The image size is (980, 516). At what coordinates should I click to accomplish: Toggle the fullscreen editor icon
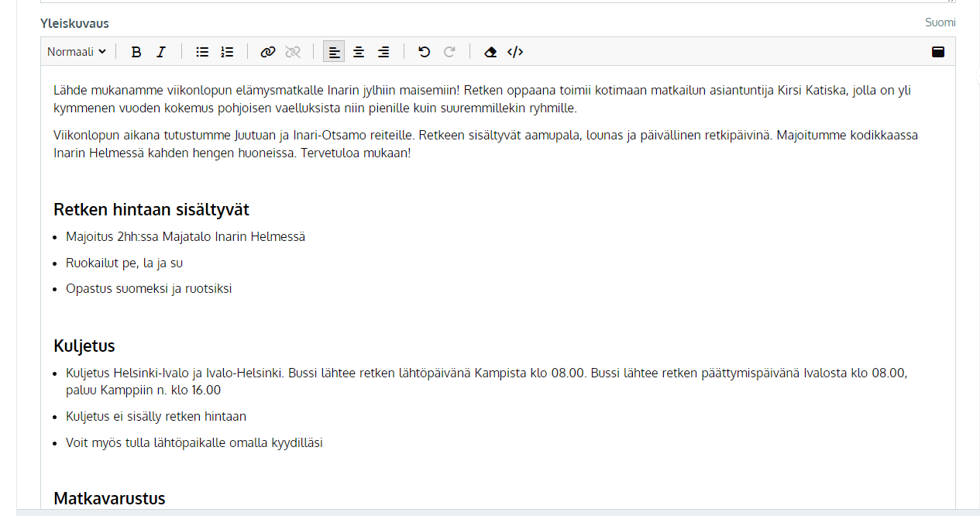click(938, 52)
